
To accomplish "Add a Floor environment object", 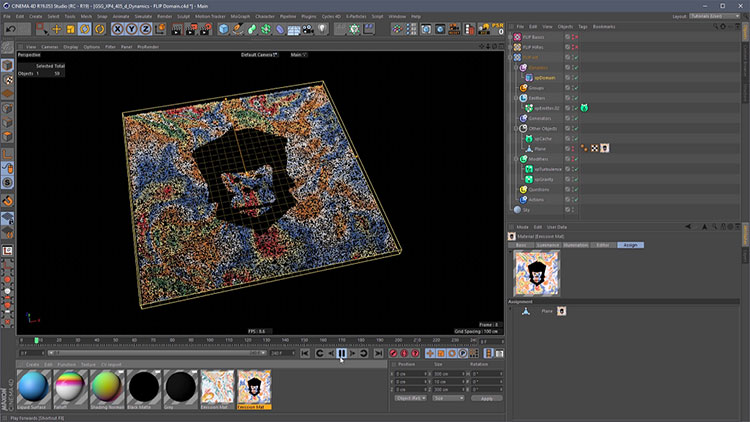I will point(294,29).
